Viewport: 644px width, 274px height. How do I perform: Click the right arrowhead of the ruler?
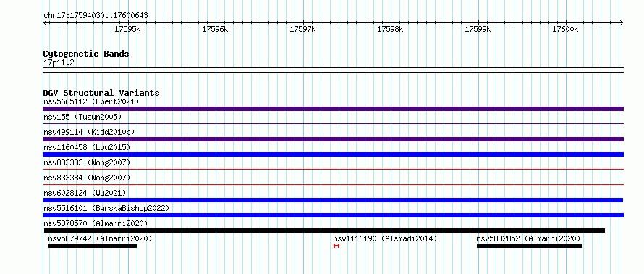coord(622,22)
